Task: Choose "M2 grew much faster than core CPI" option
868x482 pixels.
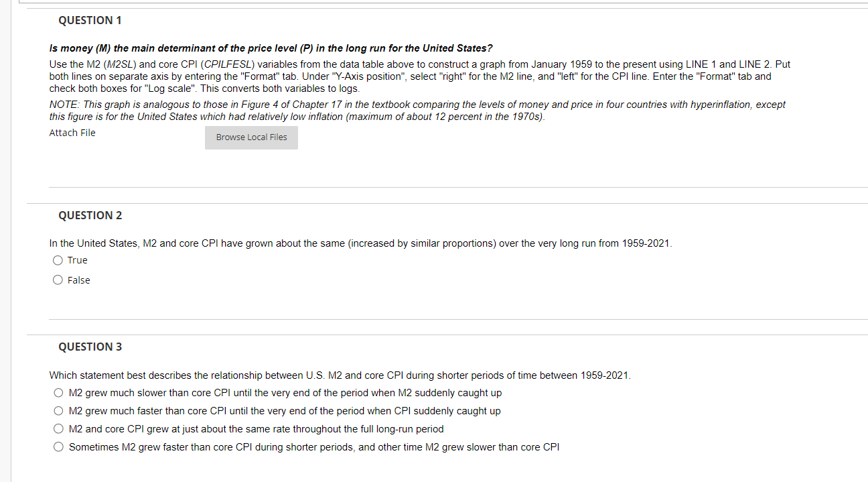Action: (x=58, y=410)
